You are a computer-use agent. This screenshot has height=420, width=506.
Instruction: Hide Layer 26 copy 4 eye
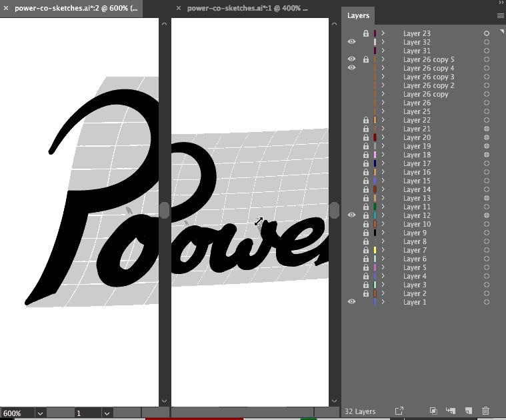point(352,68)
